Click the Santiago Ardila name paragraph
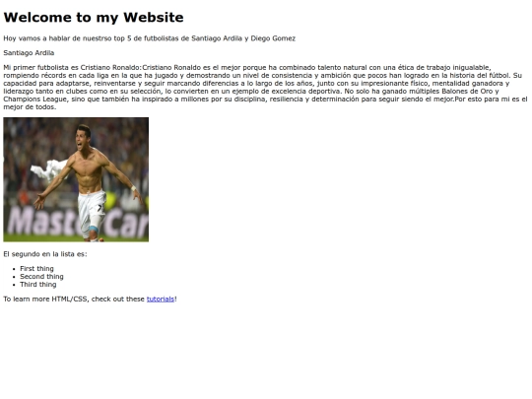The image size is (532, 399). pyautogui.click(x=29, y=53)
